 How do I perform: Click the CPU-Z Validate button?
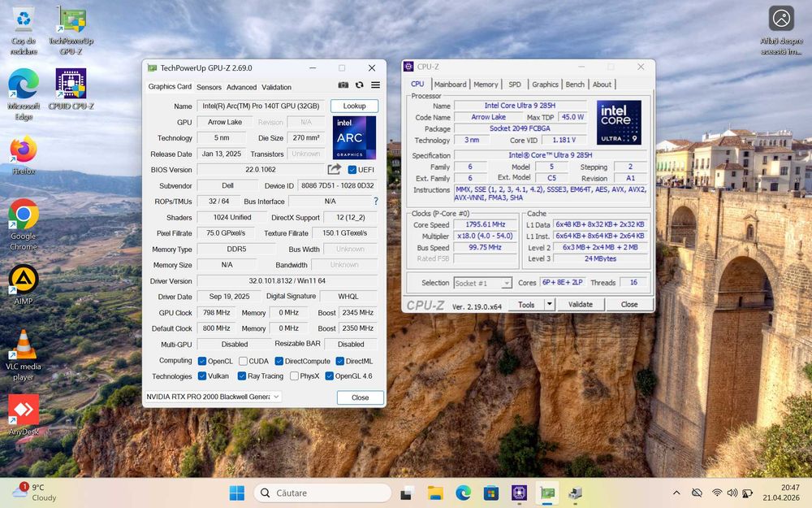tap(580, 304)
